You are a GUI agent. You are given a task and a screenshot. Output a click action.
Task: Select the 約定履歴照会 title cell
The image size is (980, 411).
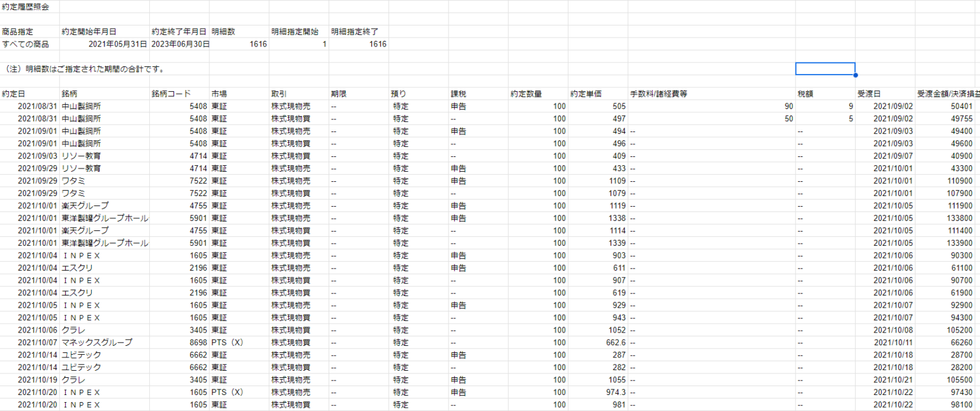(x=29, y=6)
